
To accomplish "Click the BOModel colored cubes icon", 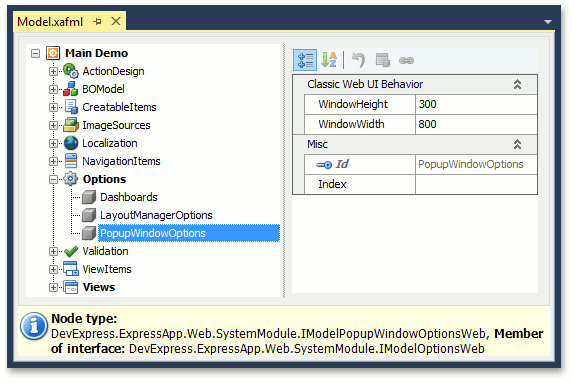I will point(71,89).
